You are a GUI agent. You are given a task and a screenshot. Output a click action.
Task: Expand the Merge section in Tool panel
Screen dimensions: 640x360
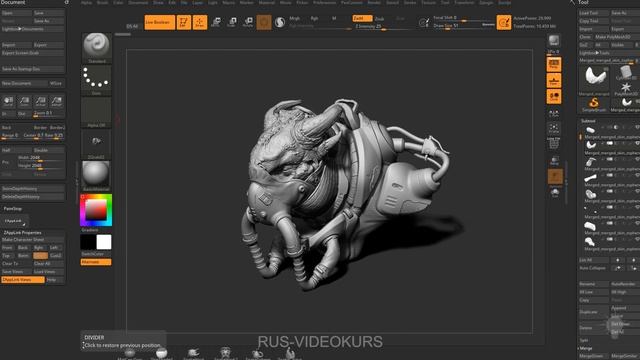pos(586,348)
